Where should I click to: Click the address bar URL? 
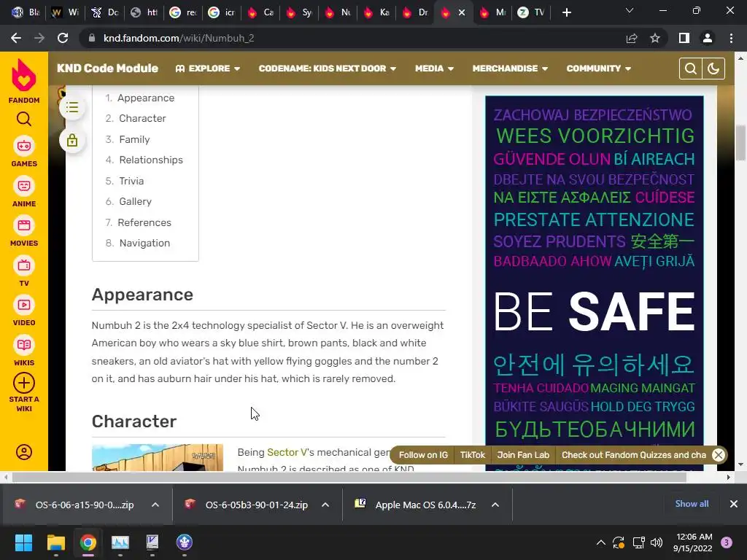(179, 38)
